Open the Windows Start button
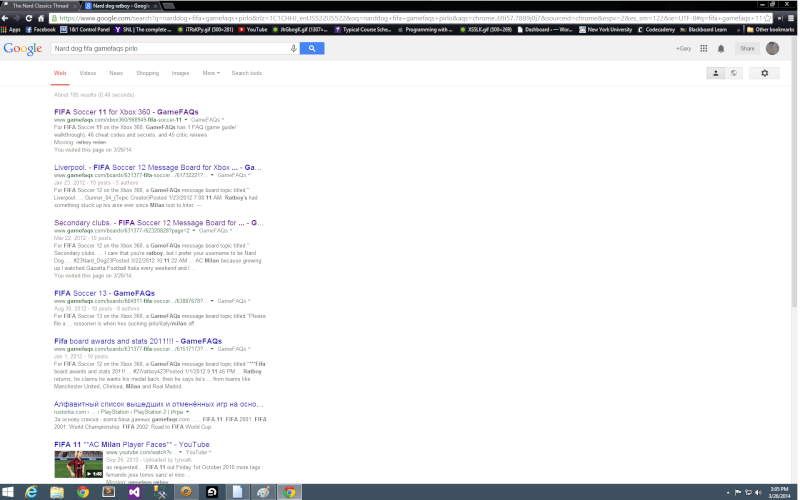 [x=8, y=492]
